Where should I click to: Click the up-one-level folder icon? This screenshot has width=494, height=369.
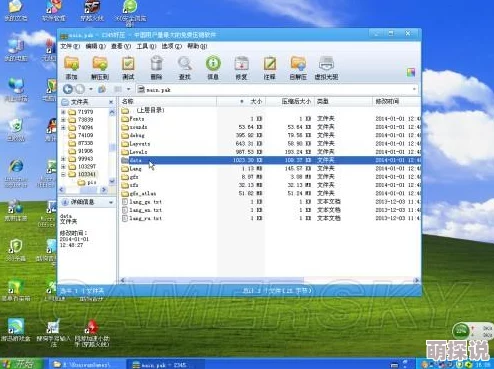pyautogui.click(x=102, y=89)
